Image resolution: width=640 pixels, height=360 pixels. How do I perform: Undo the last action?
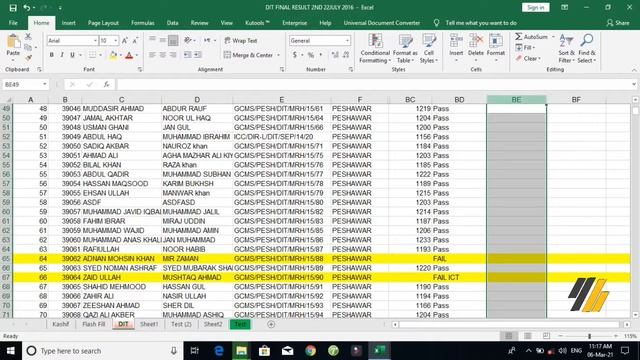point(27,8)
